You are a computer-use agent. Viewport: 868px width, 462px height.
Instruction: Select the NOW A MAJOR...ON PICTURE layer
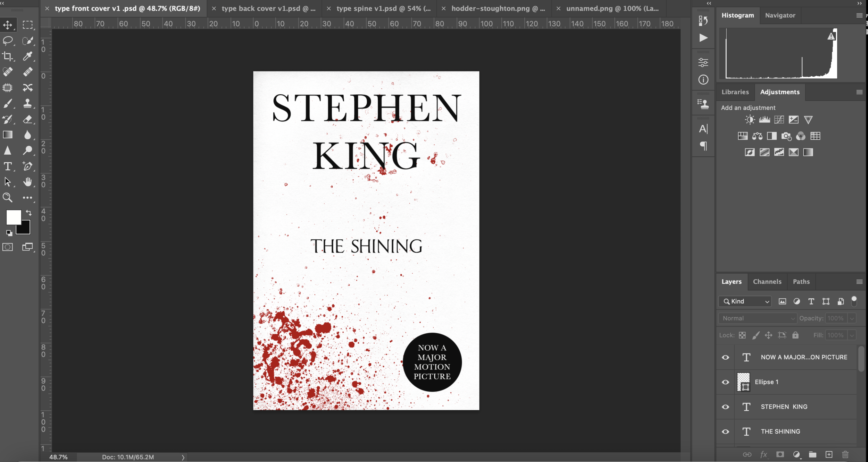pyautogui.click(x=803, y=357)
